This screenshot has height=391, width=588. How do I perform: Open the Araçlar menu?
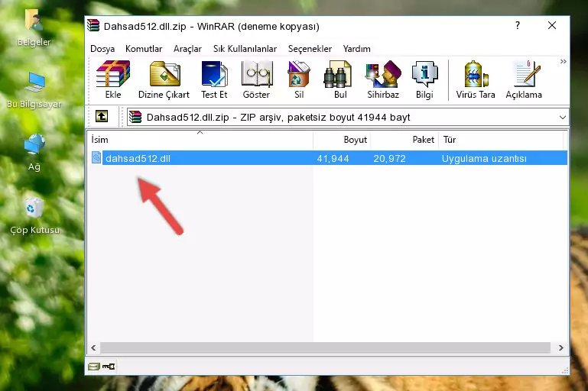pos(187,49)
